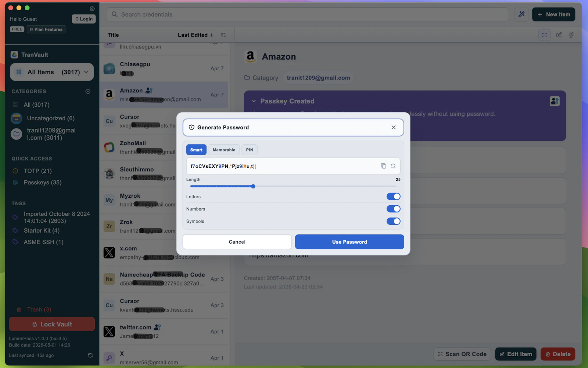Click the x.com entry logo
Screen dimensions: 588x368
coord(109,252)
